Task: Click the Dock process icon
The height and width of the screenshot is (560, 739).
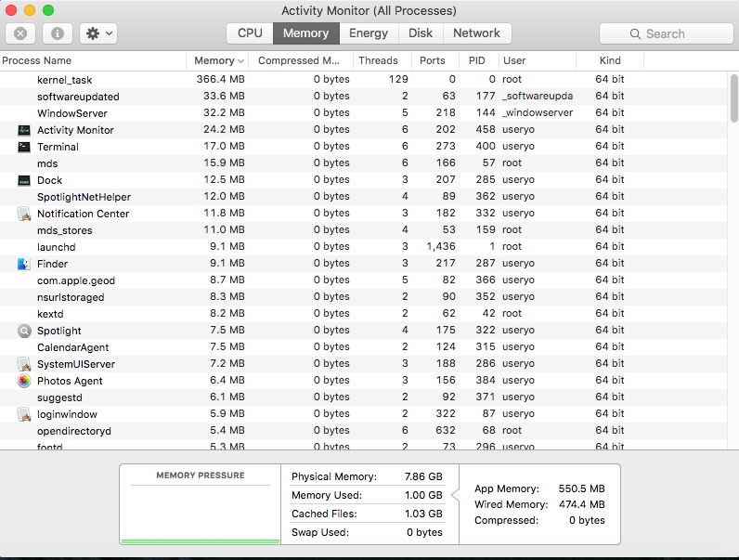Action: tap(24, 180)
